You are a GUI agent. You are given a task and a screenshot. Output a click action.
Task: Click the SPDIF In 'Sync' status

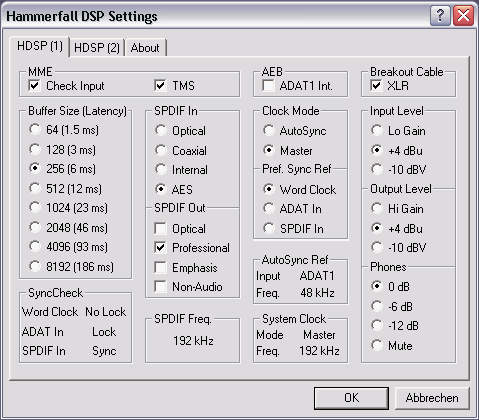pos(104,351)
